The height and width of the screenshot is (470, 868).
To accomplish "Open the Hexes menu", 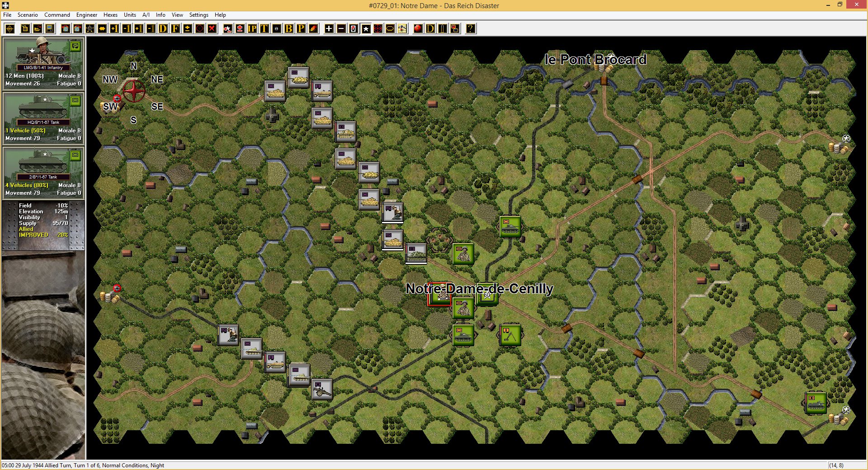I will 110,15.
